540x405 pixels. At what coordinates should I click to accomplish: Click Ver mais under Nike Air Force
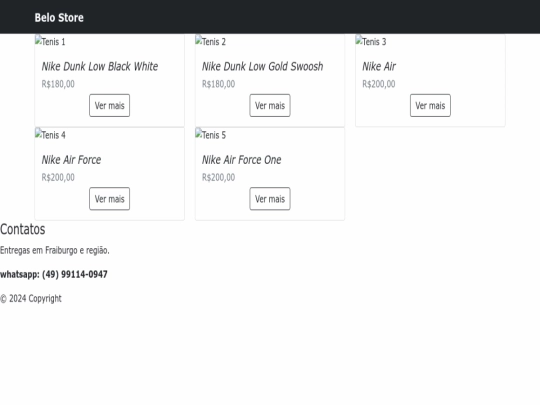pos(110,199)
